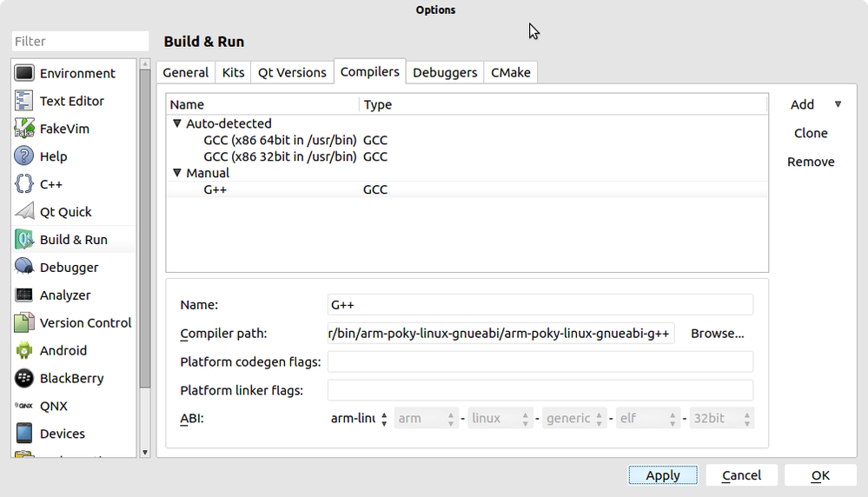The image size is (868, 497).
Task: Select the Qt Quick category icon
Action: pos(24,212)
